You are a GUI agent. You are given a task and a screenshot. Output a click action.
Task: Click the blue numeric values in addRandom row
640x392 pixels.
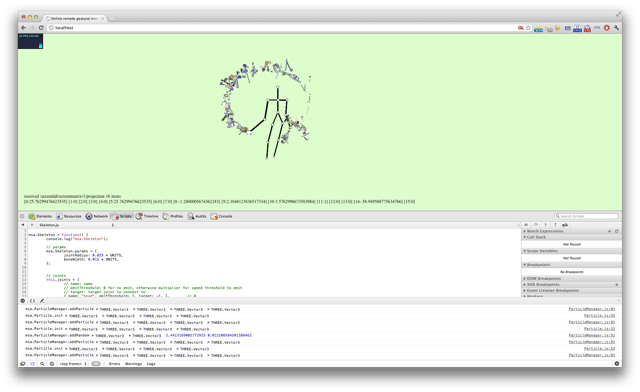pos(209,336)
